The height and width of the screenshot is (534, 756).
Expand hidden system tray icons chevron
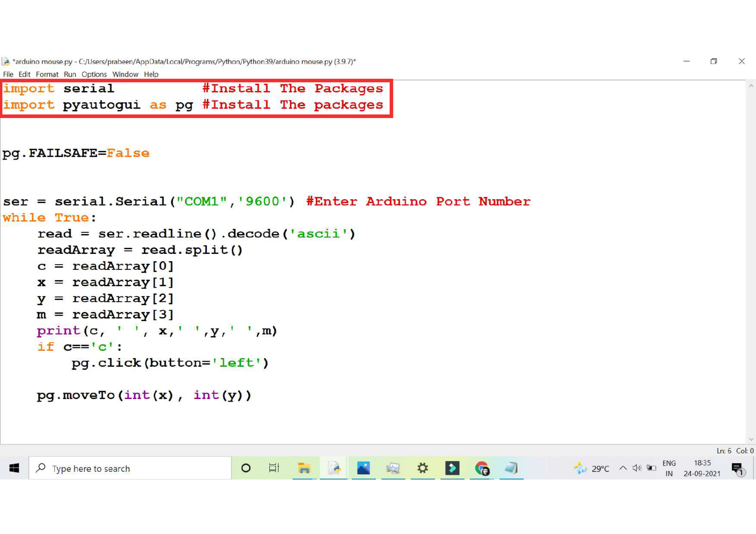coord(623,468)
